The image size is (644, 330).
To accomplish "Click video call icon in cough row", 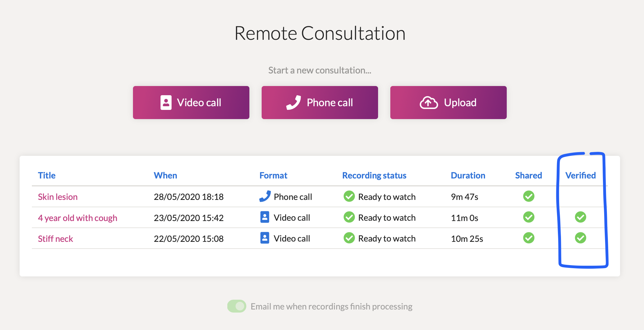I will pyautogui.click(x=265, y=217).
